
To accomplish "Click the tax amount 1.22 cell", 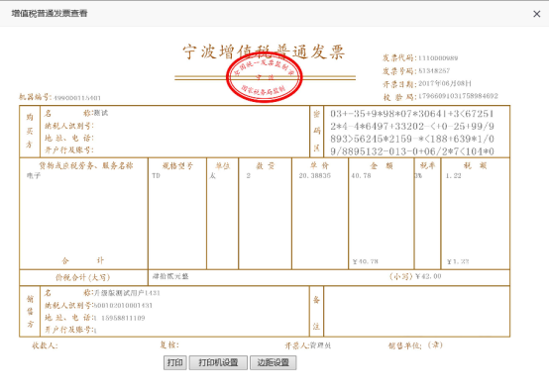I will pos(454,176).
